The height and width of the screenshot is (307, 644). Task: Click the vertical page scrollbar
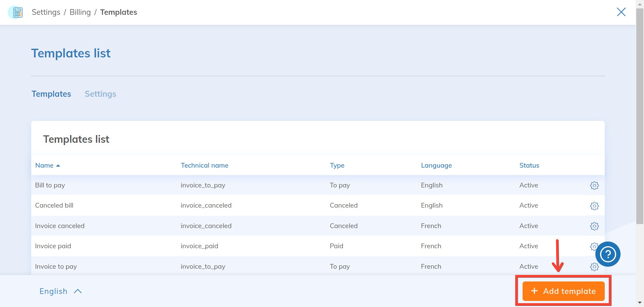coord(640,118)
